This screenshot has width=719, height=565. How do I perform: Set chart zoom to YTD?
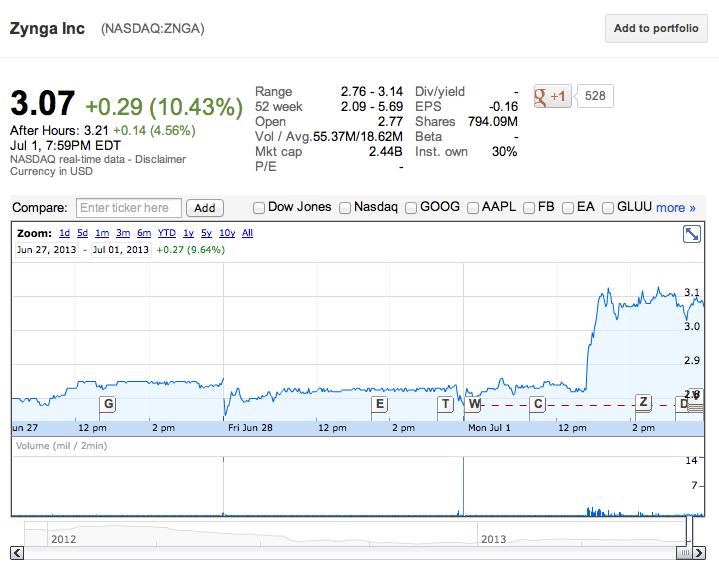click(x=166, y=233)
